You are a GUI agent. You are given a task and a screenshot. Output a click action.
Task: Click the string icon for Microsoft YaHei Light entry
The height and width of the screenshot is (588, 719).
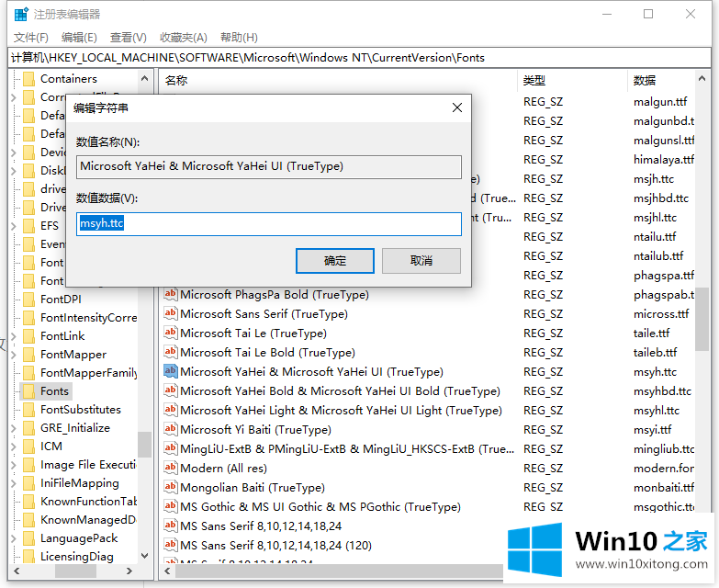pos(171,410)
